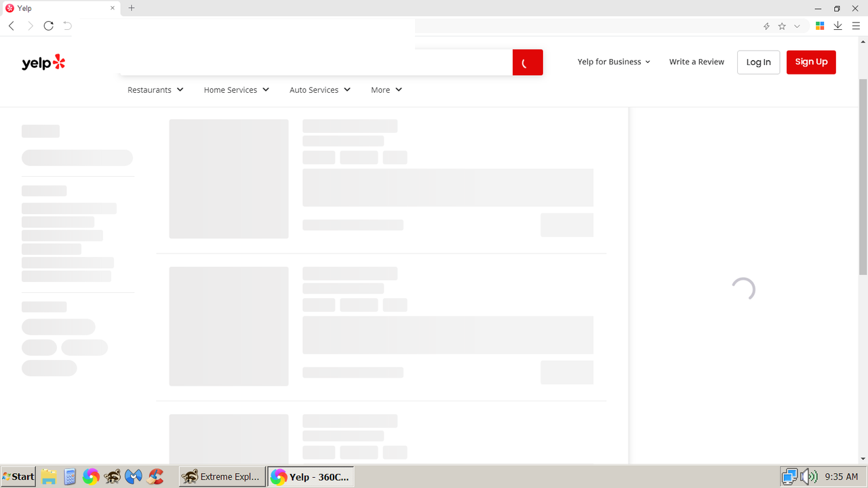
Task: Open the browser hamburger menu
Action: (x=856, y=26)
